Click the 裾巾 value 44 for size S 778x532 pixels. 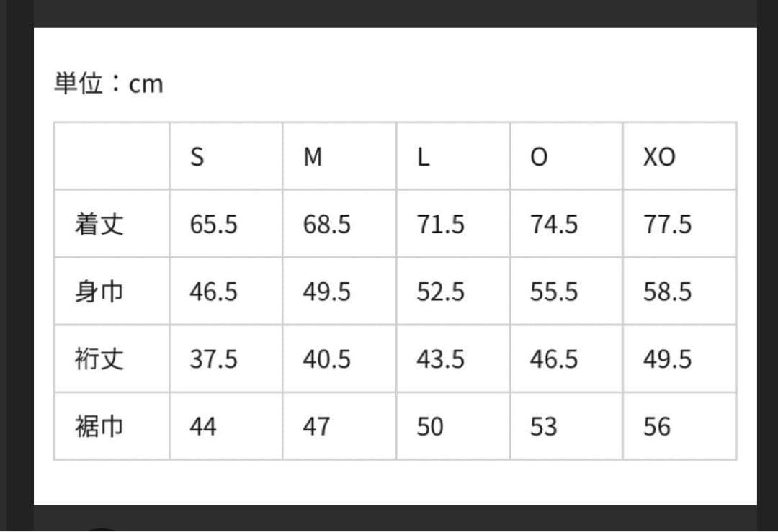click(x=202, y=427)
